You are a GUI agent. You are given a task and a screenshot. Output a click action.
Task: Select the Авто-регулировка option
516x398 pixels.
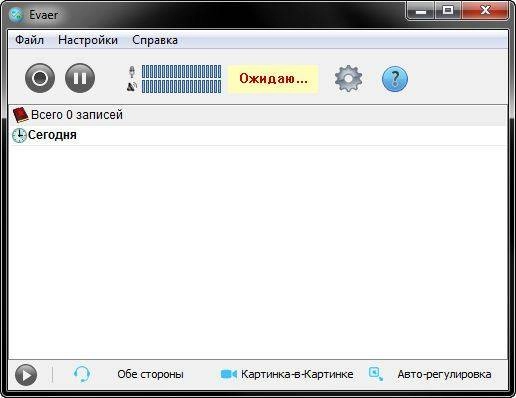click(444, 374)
